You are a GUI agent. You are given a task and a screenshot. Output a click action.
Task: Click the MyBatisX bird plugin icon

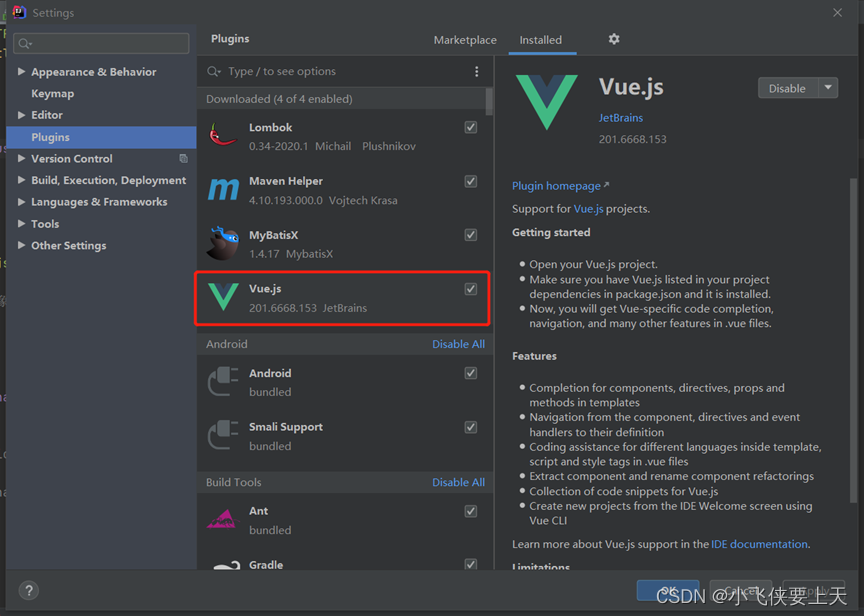pos(223,243)
